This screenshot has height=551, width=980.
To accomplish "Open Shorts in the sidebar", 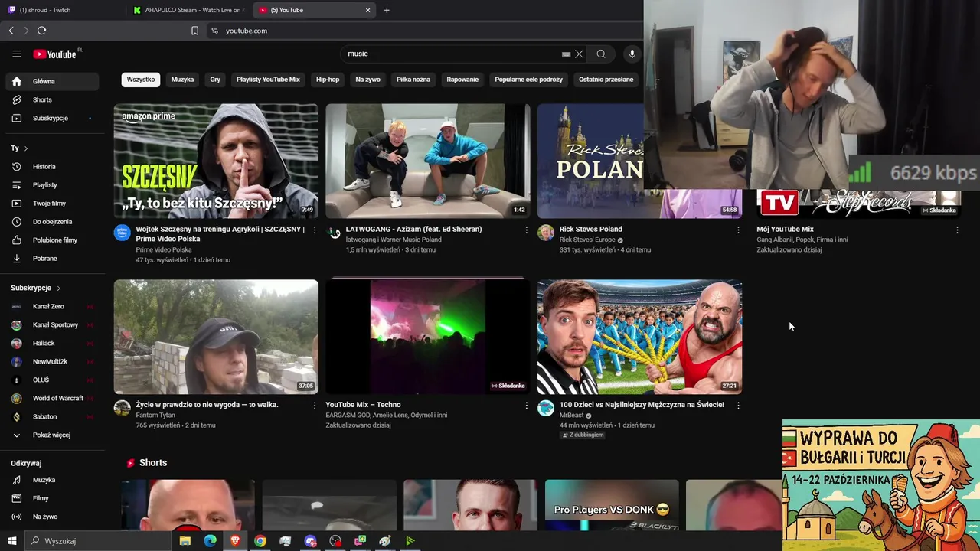I will [52, 99].
